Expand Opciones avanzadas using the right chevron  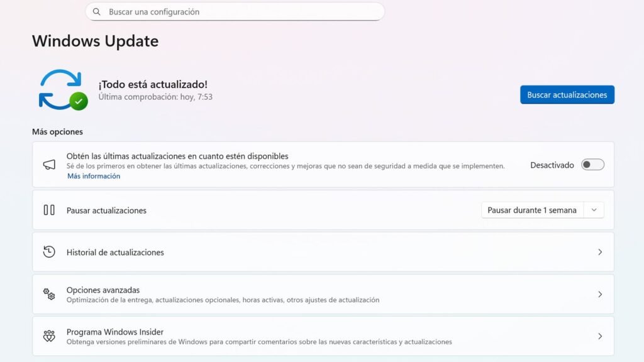(x=599, y=294)
